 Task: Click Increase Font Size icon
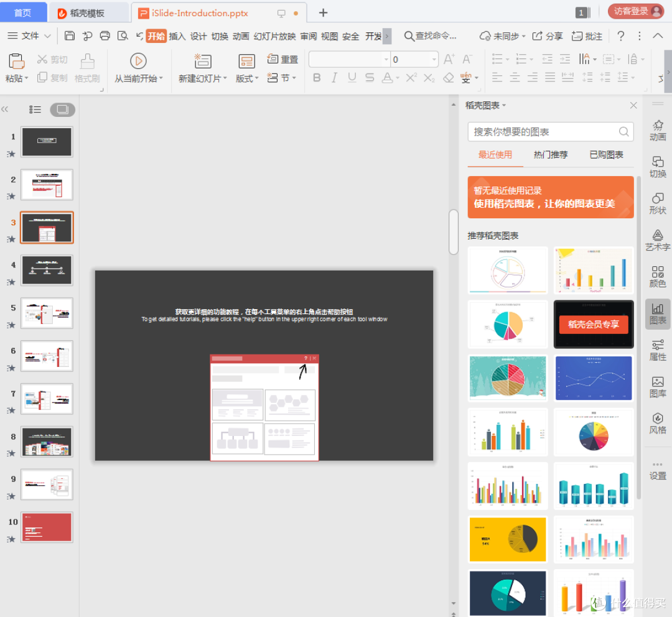click(449, 59)
